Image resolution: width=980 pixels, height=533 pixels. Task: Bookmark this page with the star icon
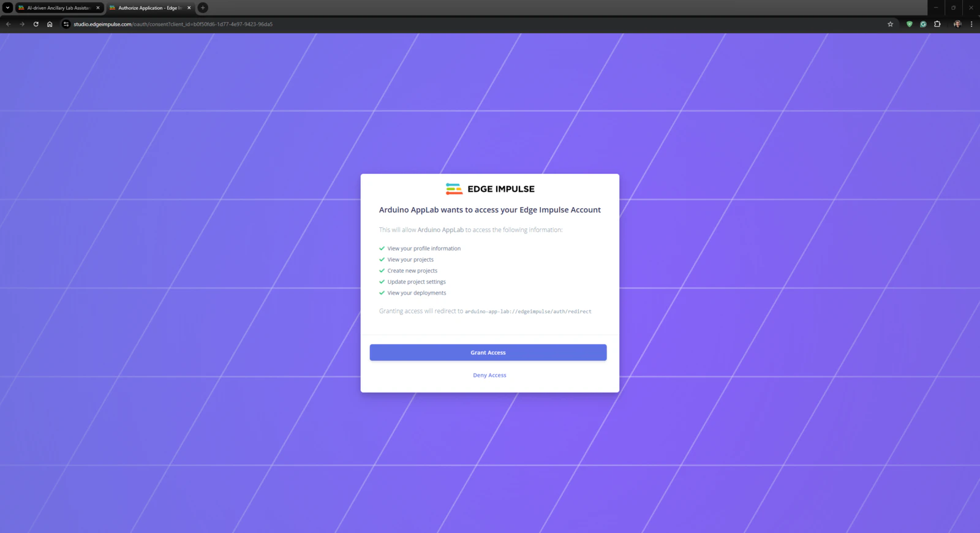891,25
